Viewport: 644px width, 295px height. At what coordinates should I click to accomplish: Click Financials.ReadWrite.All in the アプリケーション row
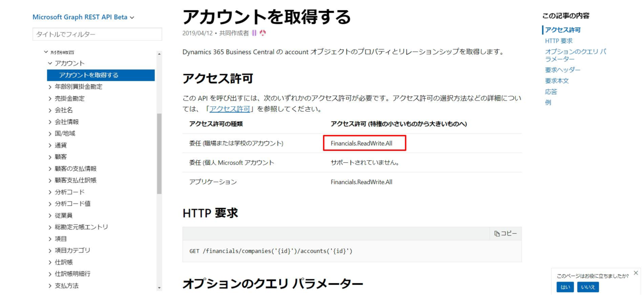tap(361, 182)
